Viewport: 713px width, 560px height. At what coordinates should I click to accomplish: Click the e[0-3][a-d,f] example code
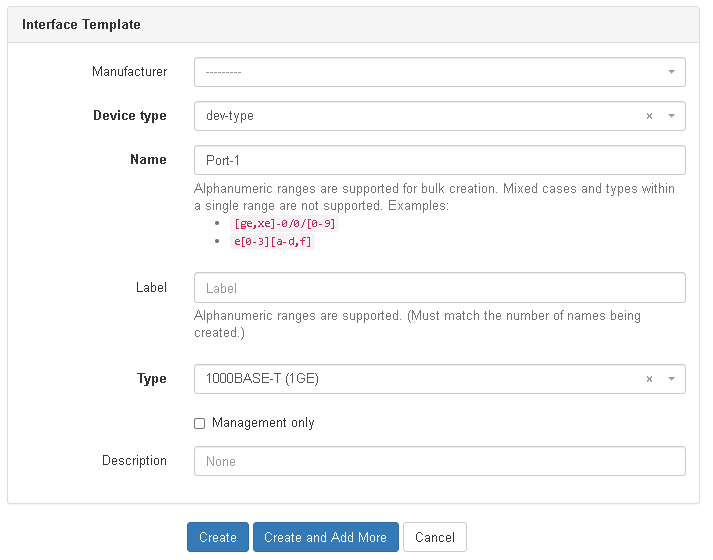(x=273, y=241)
